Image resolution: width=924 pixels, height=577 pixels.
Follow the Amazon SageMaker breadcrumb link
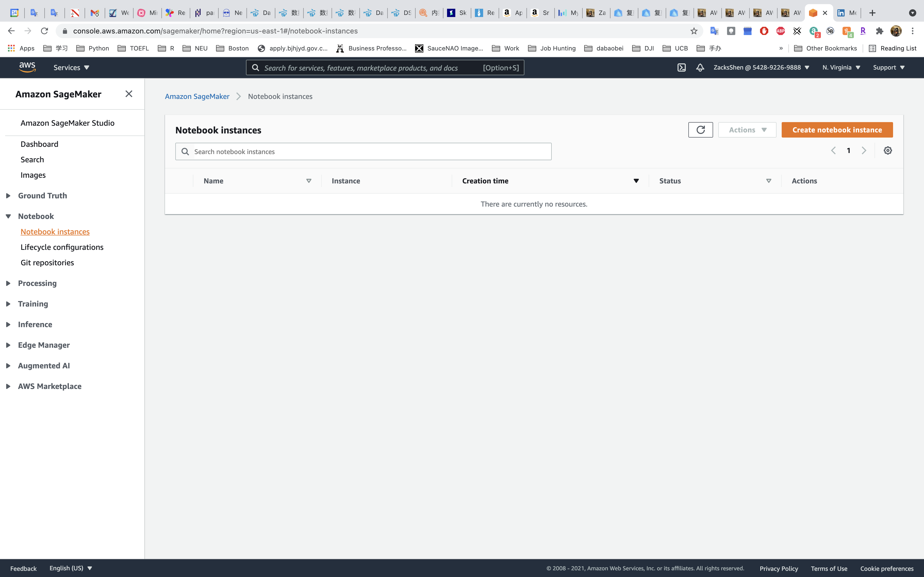pos(197,97)
